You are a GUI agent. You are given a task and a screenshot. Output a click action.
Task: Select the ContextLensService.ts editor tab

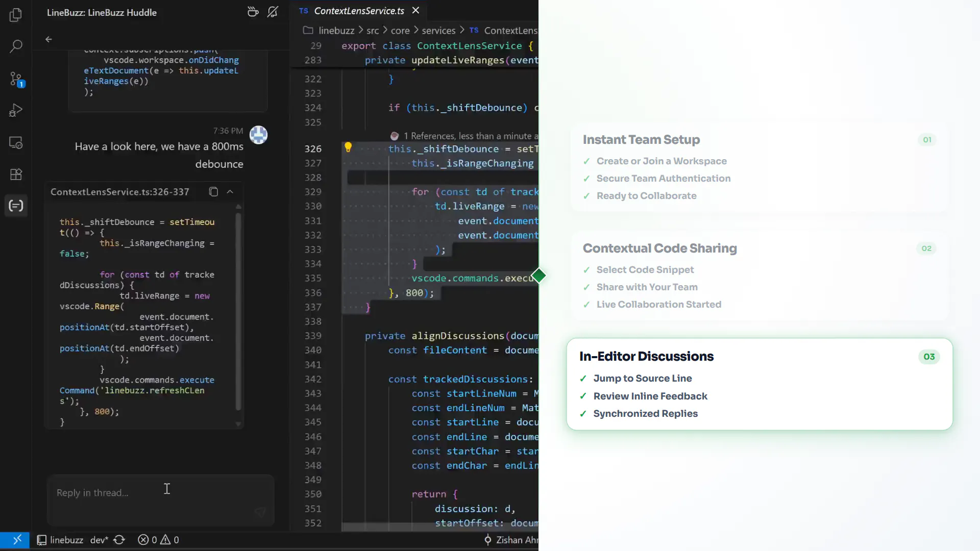coord(359,11)
